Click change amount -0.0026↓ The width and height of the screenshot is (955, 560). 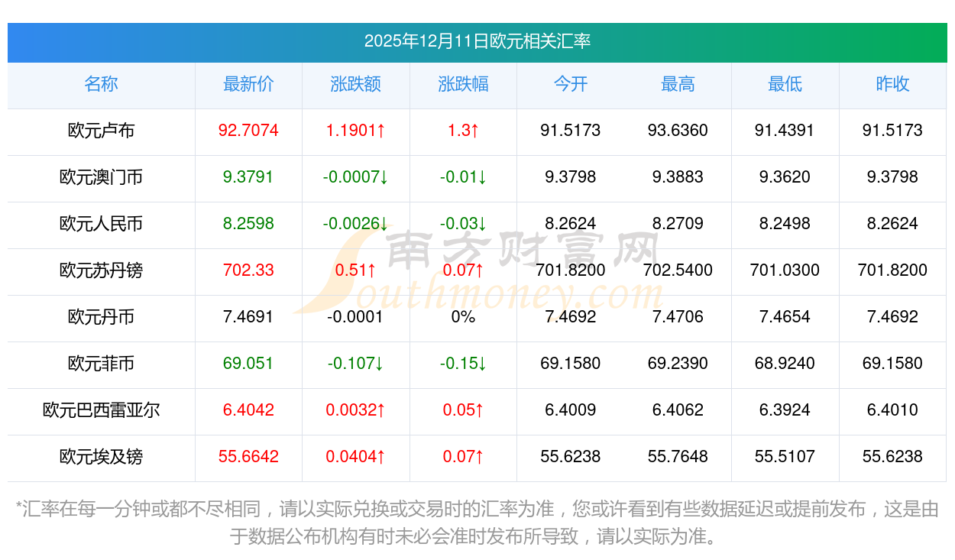[x=356, y=224]
